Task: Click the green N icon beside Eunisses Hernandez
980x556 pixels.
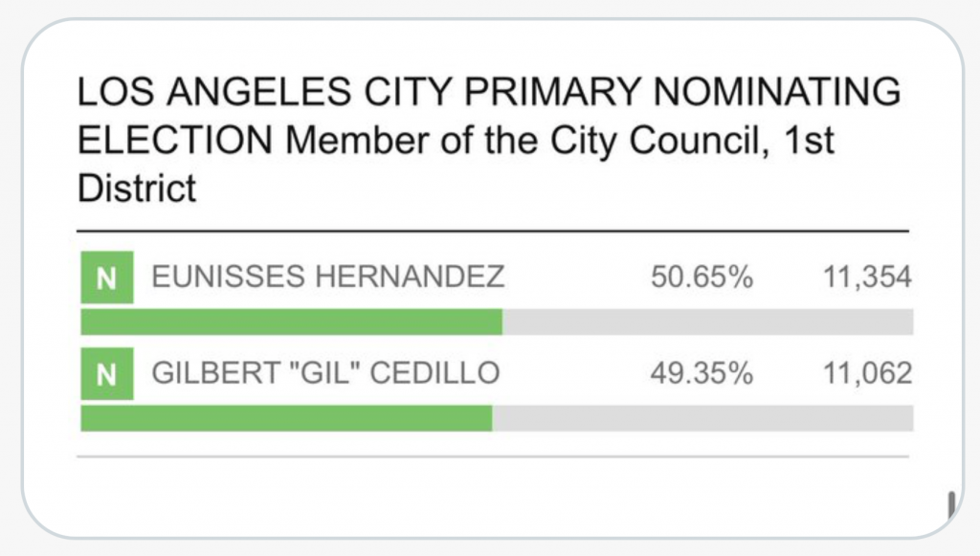Action: 107,278
